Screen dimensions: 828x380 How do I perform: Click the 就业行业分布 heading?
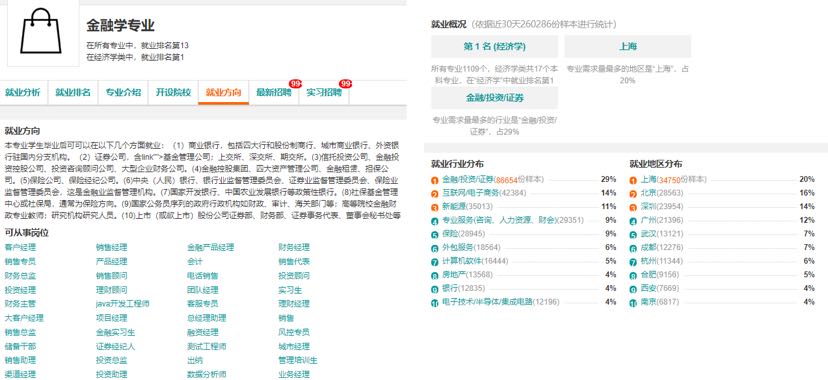click(x=457, y=164)
